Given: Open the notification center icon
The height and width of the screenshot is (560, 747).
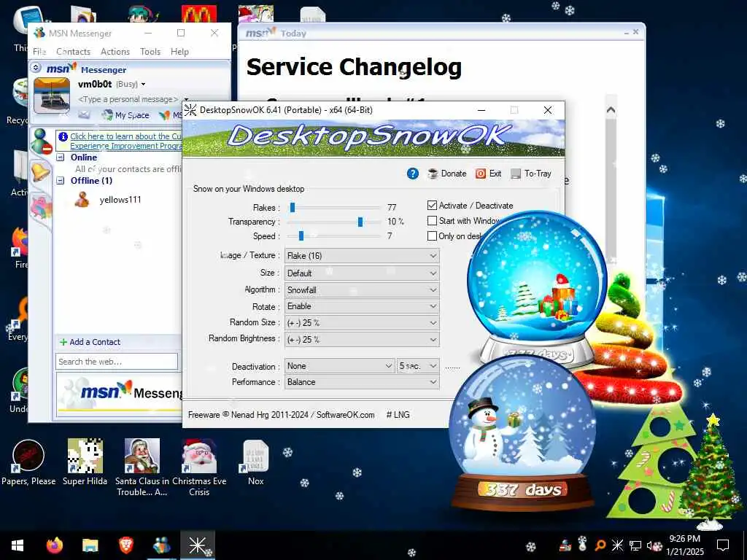Looking at the screenshot, I should (723, 545).
